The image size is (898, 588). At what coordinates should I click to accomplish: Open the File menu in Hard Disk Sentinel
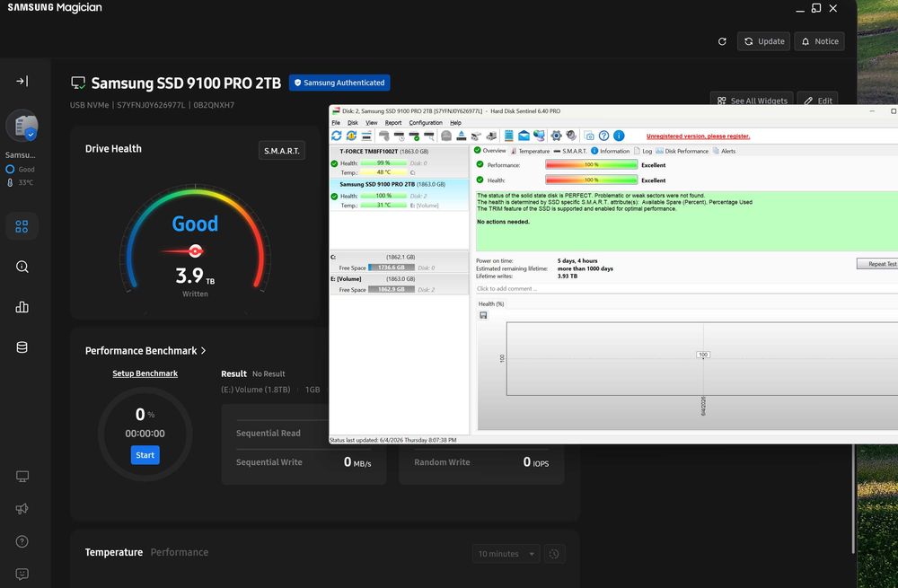tap(336, 122)
